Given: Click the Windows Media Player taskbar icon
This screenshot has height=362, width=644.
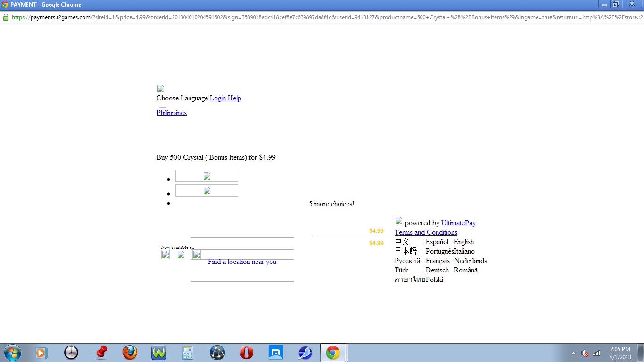Looking at the screenshot, I should (x=41, y=353).
